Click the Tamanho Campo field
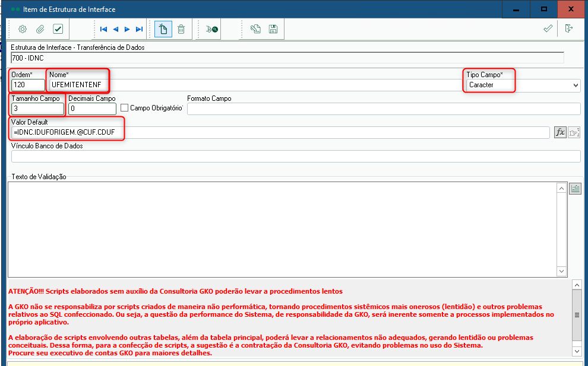This screenshot has height=366, width=588. pyautogui.click(x=37, y=109)
